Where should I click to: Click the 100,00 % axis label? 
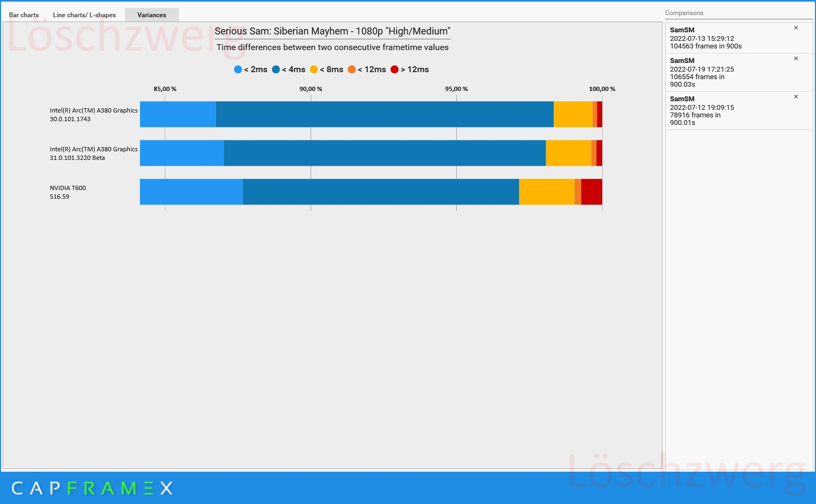pos(602,89)
